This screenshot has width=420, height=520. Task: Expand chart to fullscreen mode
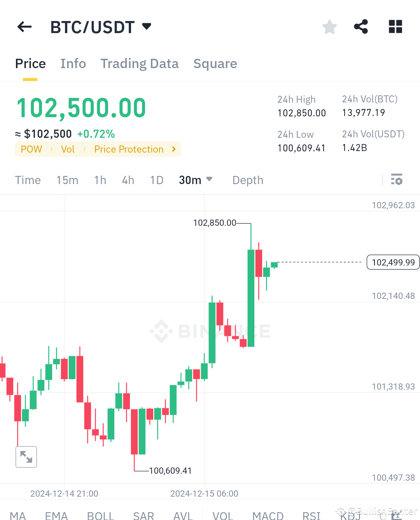(26, 457)
